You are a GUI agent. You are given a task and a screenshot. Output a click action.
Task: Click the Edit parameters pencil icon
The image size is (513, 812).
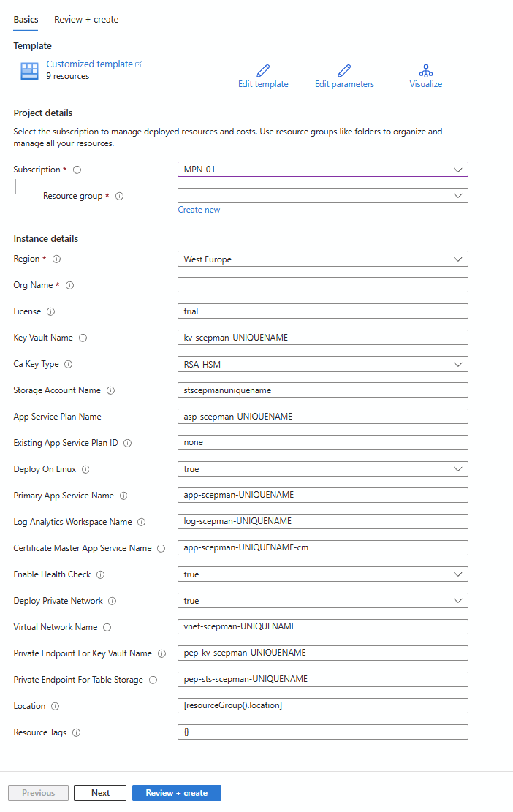(344, 71)
